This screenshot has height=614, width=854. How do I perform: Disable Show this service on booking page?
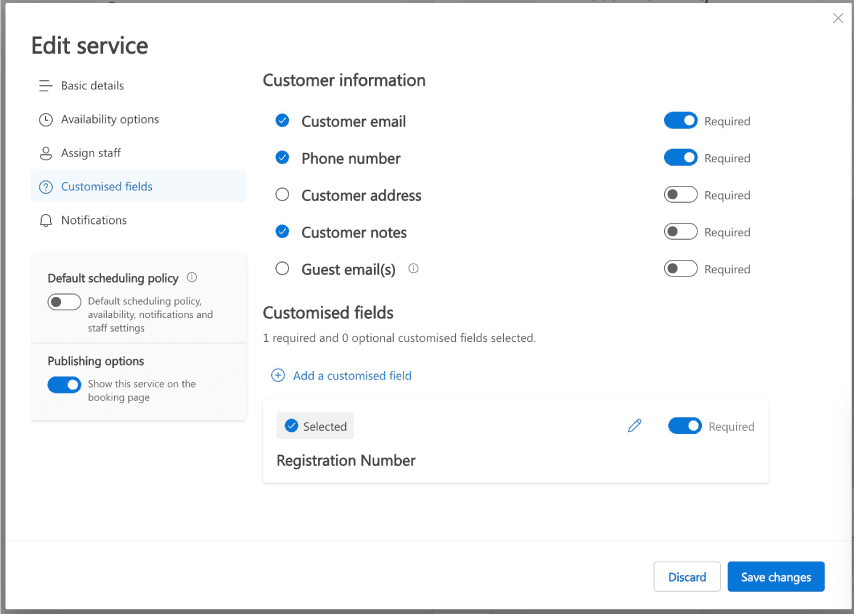pyautogui.click(x=64, y=385)
